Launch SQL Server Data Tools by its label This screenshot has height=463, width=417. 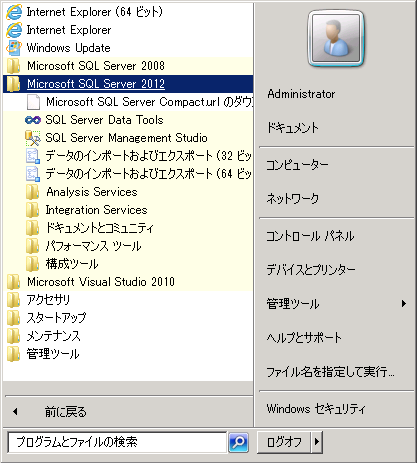[x=104, y=120]
